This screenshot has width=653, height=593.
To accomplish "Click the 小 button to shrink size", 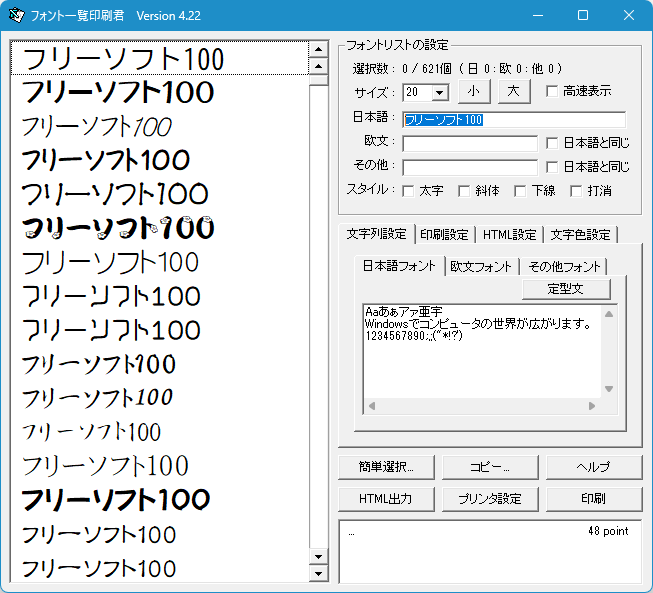I will (x=474, y=91).
